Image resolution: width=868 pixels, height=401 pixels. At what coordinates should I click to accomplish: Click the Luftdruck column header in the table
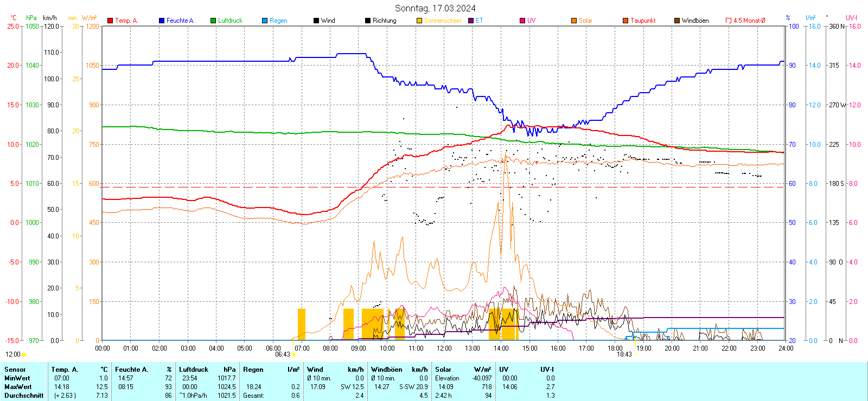194,370
